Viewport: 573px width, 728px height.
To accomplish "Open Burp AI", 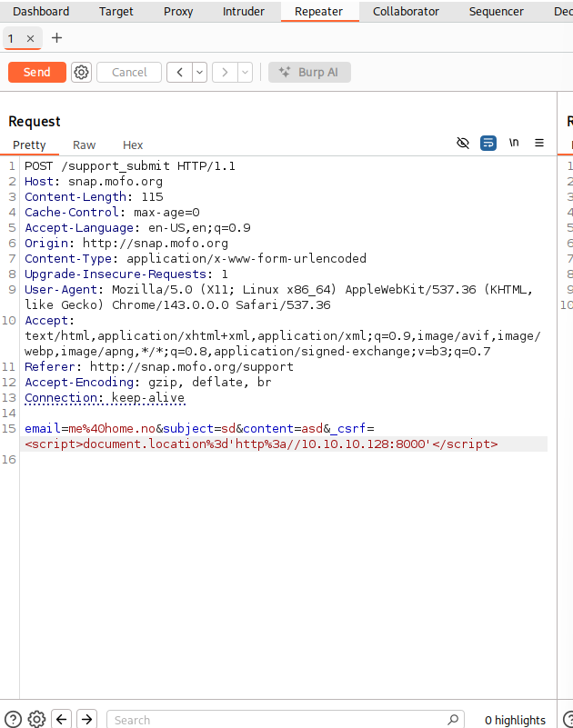I will click(309, 73).
